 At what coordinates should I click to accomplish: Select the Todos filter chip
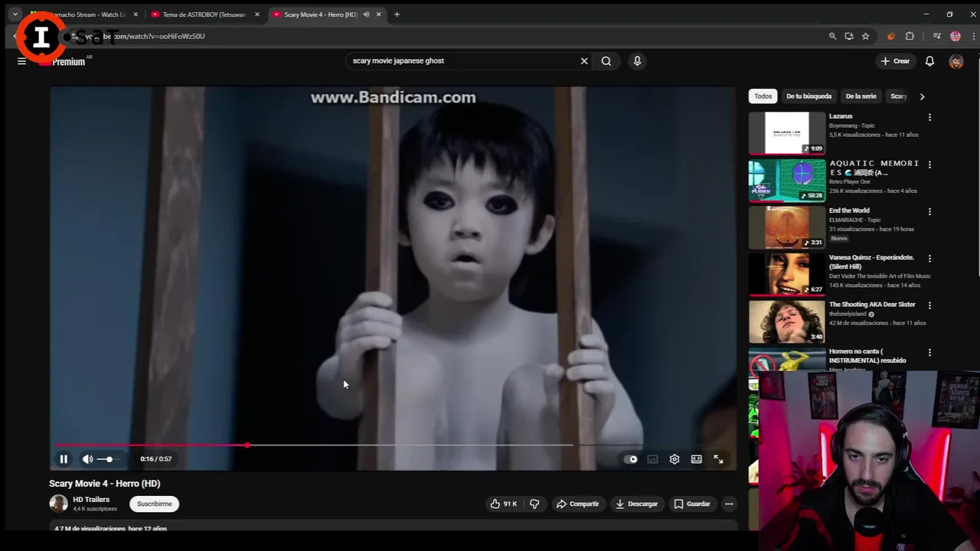(763, 96)
